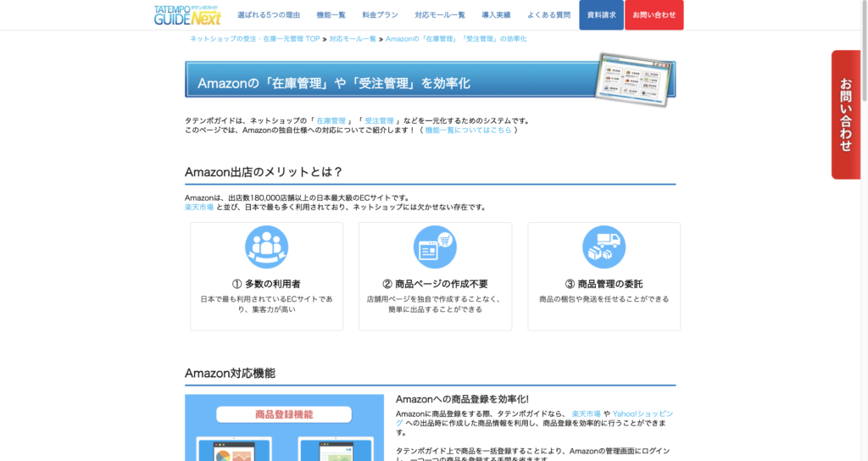Click the 機能一覧についてはこちら link
Screen dimensions: 868x461
pyautogui.click(x=468, y=130)
